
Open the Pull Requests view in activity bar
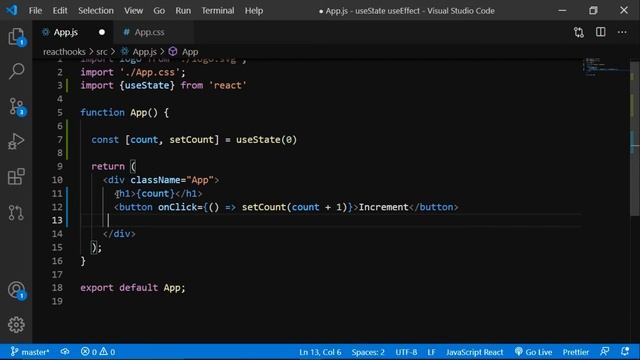16,213
